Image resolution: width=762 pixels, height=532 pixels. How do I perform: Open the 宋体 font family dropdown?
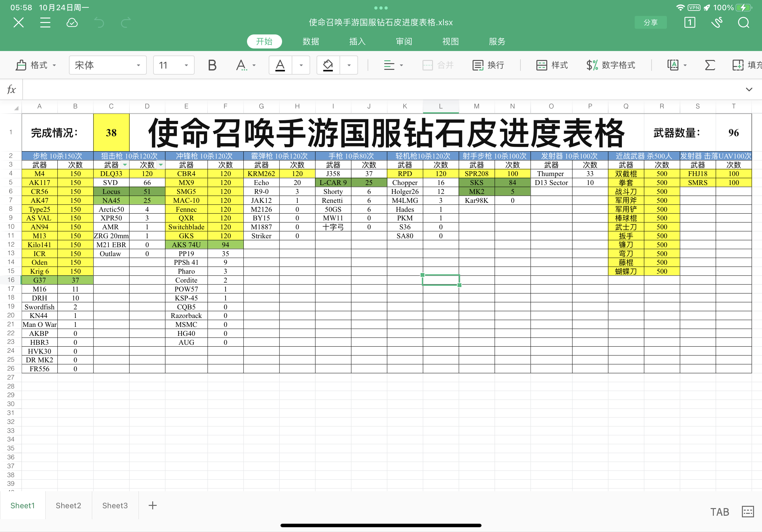coord(108,65)
